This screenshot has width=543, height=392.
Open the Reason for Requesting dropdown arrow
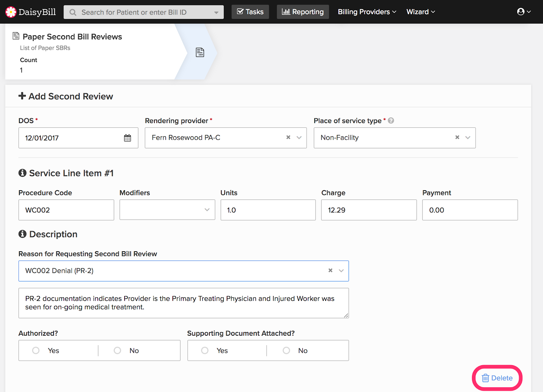(341, 271)
